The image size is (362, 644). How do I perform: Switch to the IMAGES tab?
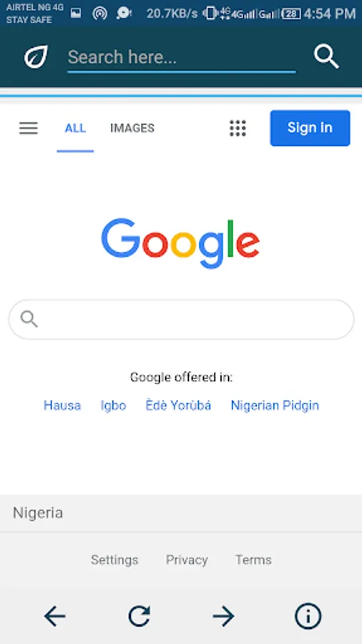click(132, 128)
